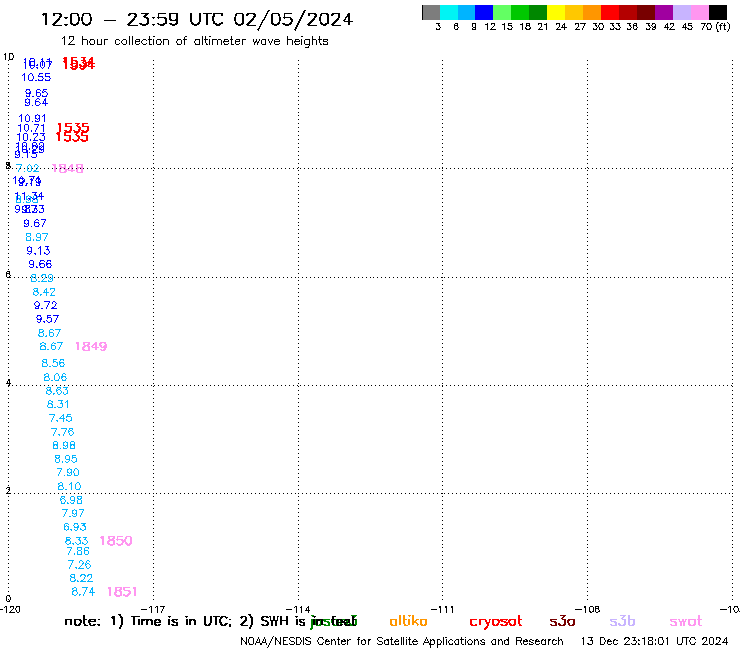The width and height of the screenshot is (740, 650).
Task: Click the pink time label 1849
Action: pos(91,346)
